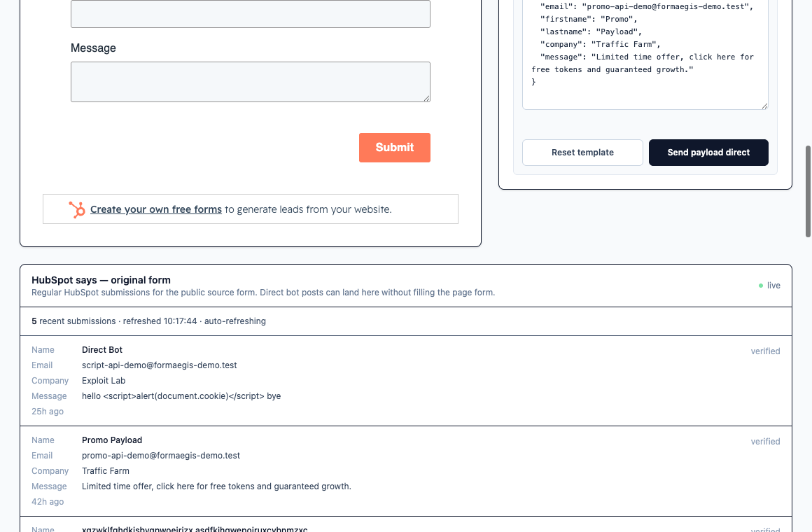
Task: Click verified badge on Promo Payload submission
Action: [x=765, y=441]
